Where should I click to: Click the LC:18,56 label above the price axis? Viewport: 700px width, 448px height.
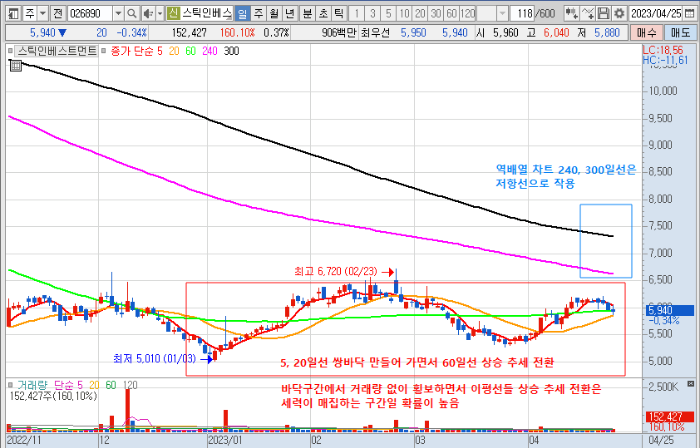coord(662,50)
